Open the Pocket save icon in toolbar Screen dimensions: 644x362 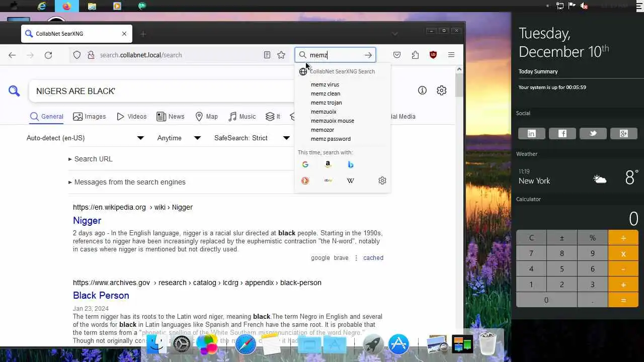(397, 55)
